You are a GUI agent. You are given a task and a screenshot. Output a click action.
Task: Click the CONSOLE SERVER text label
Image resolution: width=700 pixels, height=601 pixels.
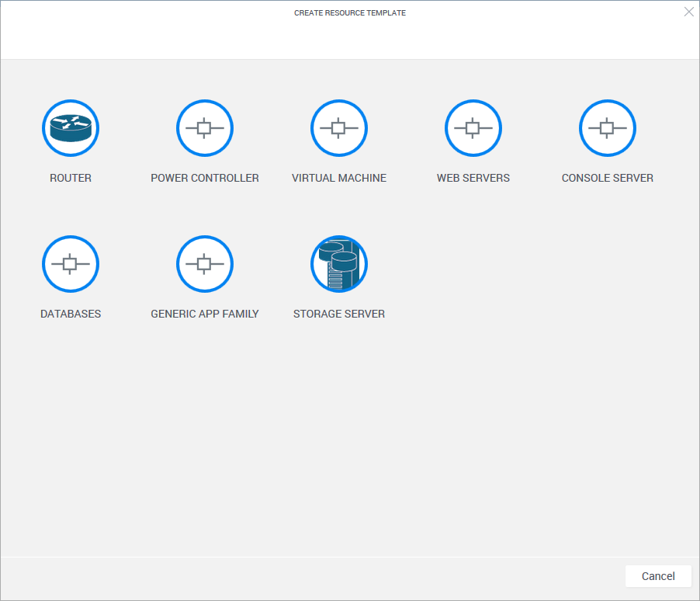click(608, 178)
